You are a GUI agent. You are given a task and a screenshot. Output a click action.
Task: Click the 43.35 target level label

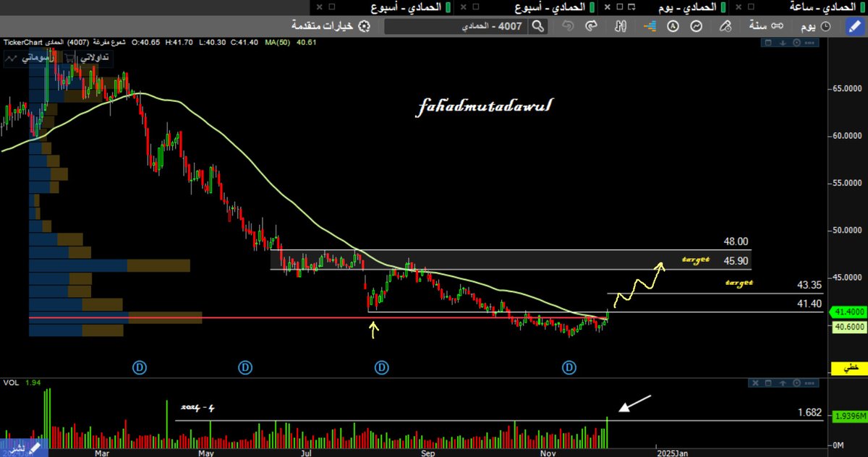tap(809, 286)
